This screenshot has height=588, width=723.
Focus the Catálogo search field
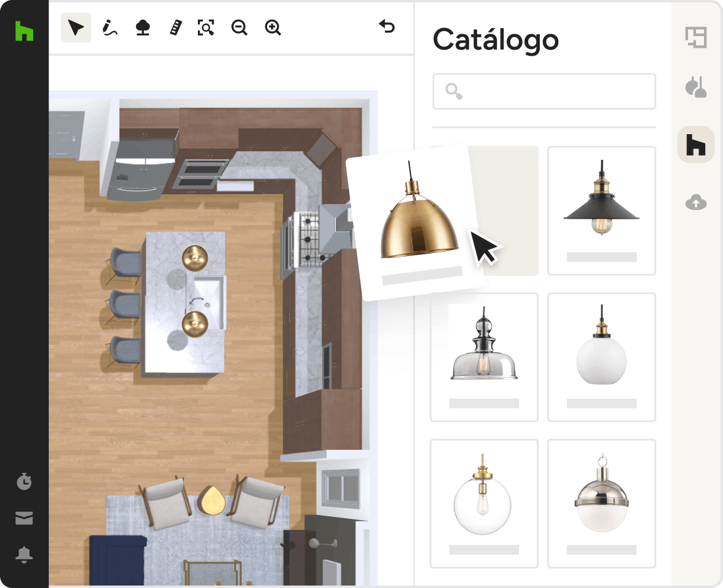point(544,91)
